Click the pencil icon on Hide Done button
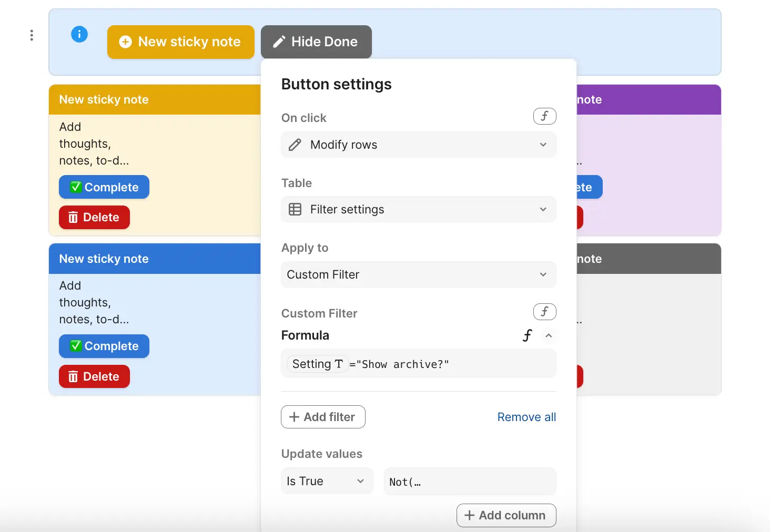This screenshot has width=770, height=532. click(x=279, y=42)
